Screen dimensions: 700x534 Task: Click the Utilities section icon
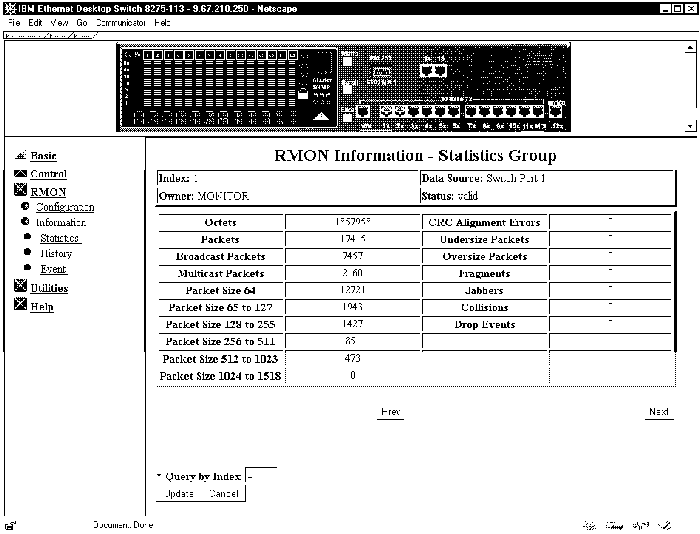(x=20, y=288)
